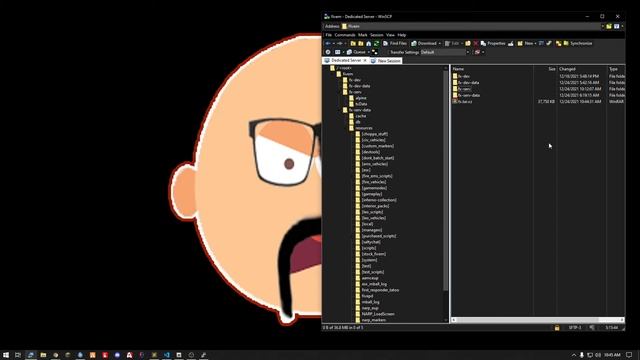Open the Help menu

402,35
